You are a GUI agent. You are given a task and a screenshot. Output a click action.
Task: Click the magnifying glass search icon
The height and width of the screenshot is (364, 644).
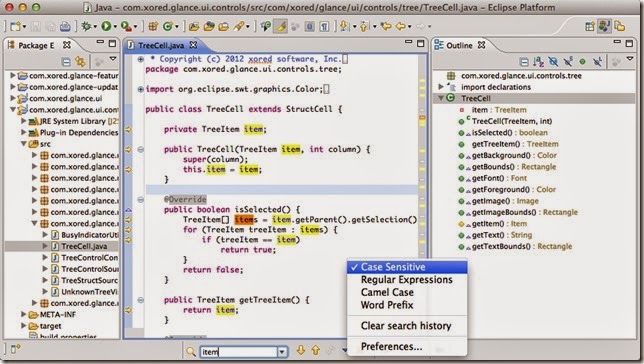coord(191,352)
